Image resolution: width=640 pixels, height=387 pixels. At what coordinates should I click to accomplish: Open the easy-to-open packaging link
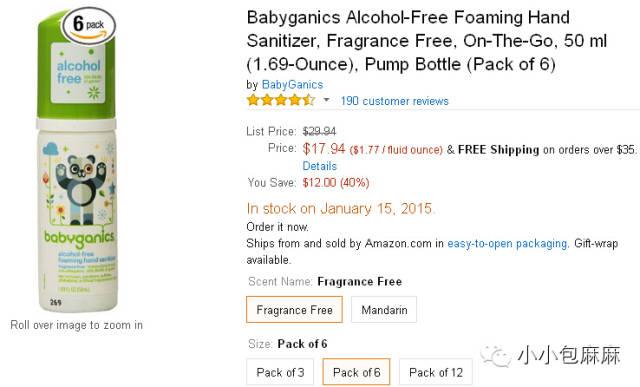pos(507,243)
